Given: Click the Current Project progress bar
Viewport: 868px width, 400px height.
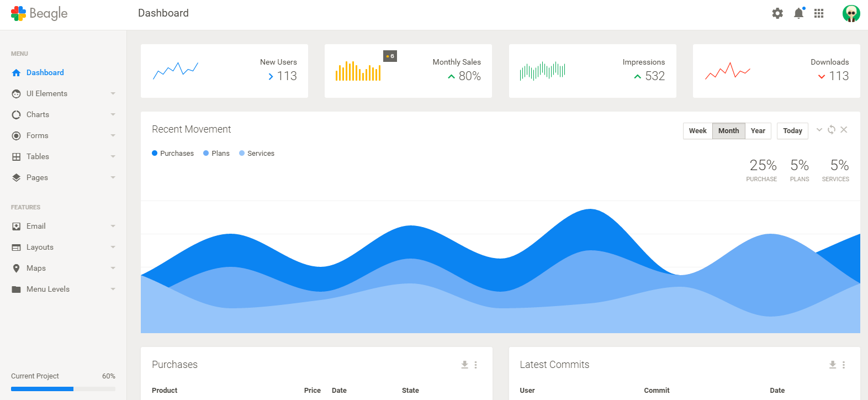Looking at the screenshot, I should tap(63, 389).
